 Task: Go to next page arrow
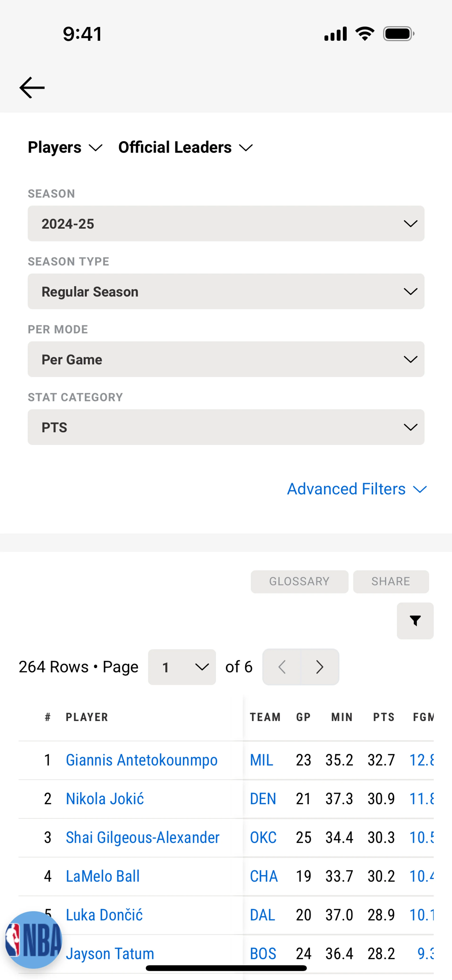[x=320, y=667]
